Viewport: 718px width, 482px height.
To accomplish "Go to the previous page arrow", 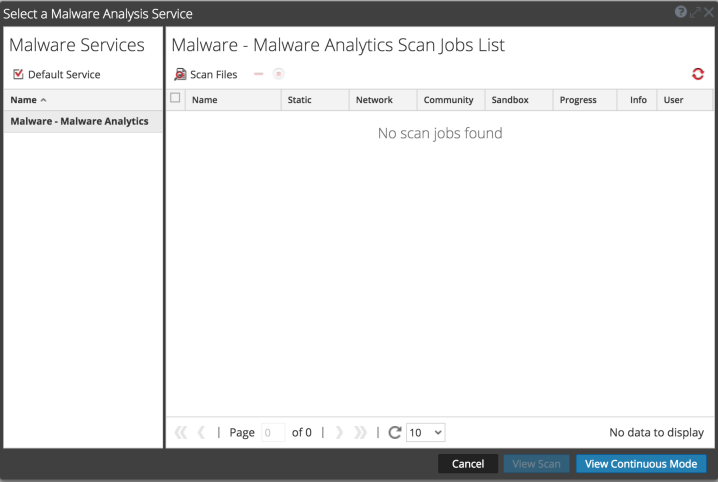I will click(x=201, y=432).
